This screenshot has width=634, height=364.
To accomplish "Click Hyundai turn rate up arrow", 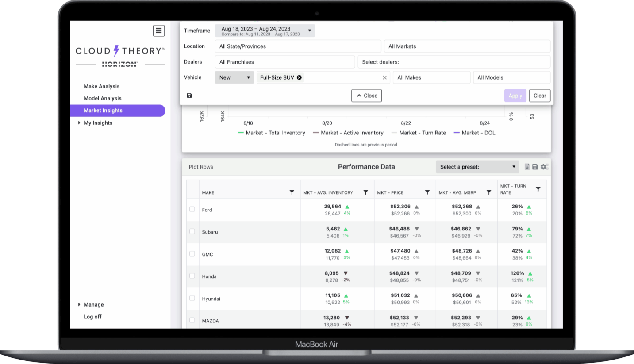I will [529, 295].
